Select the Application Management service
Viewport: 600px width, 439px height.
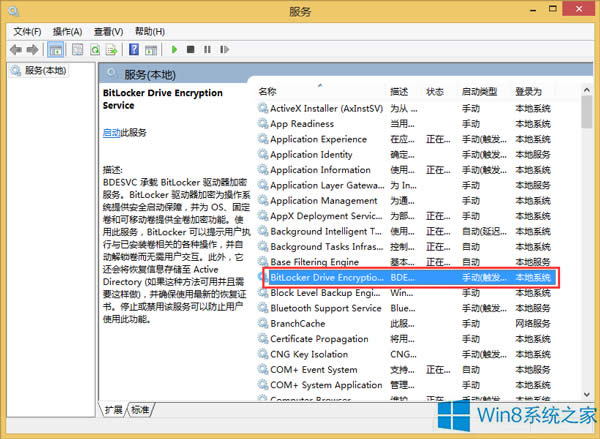click(404, 201)
